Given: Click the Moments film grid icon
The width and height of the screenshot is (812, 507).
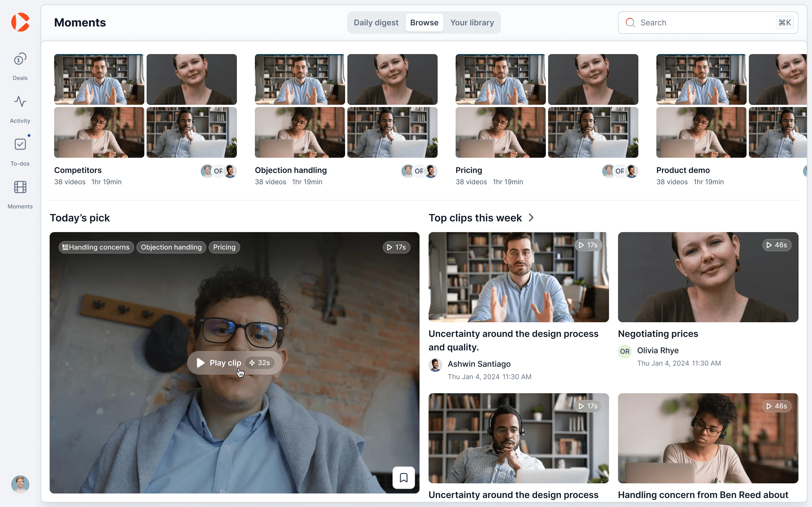Looking at the screenshot, I should 20,187.
